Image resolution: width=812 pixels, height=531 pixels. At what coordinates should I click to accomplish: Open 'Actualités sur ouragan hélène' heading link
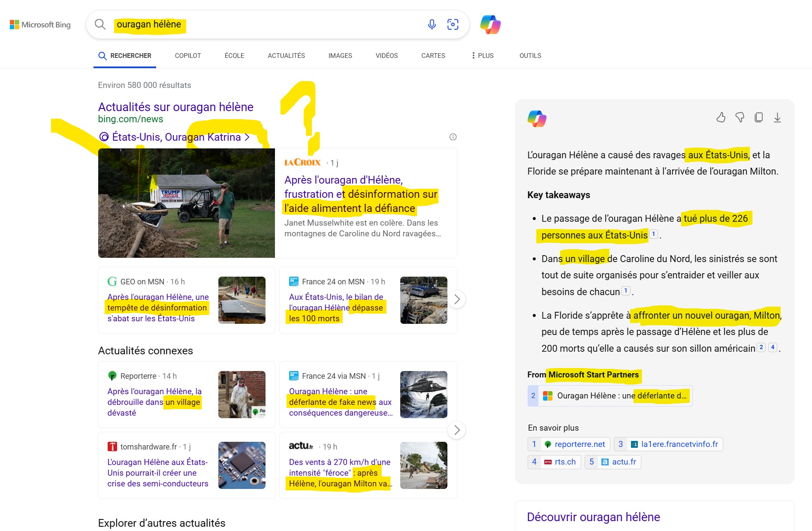176,107
